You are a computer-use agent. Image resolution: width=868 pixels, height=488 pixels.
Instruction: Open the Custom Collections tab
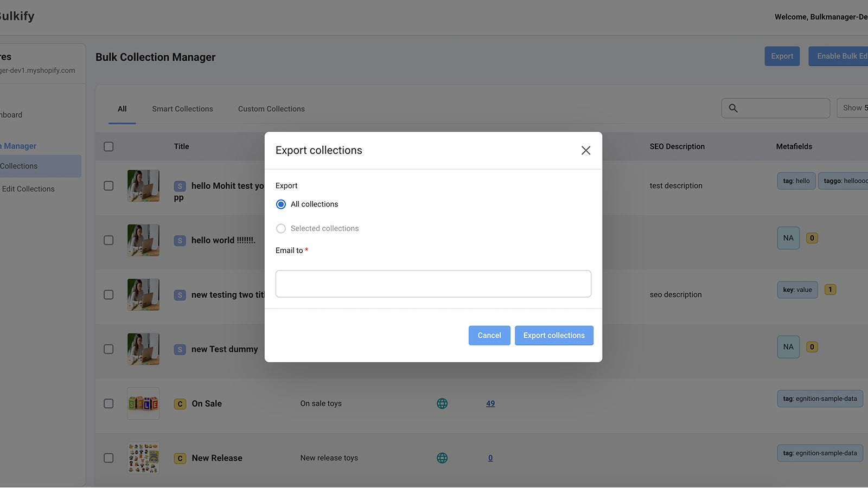(271, 109)
